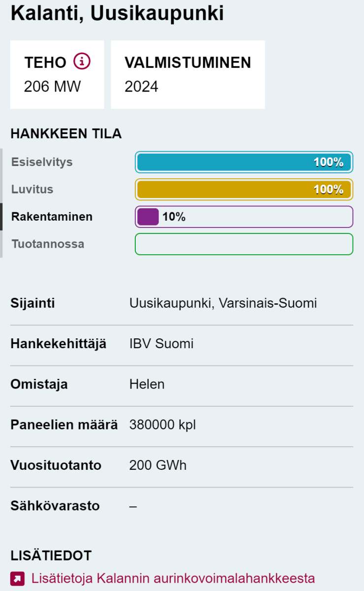Image resolution: width=364 pixels, height=591 pixels.
Task: Click the VALMISTUMINEN 2024 card
Action: click(187, 74)
